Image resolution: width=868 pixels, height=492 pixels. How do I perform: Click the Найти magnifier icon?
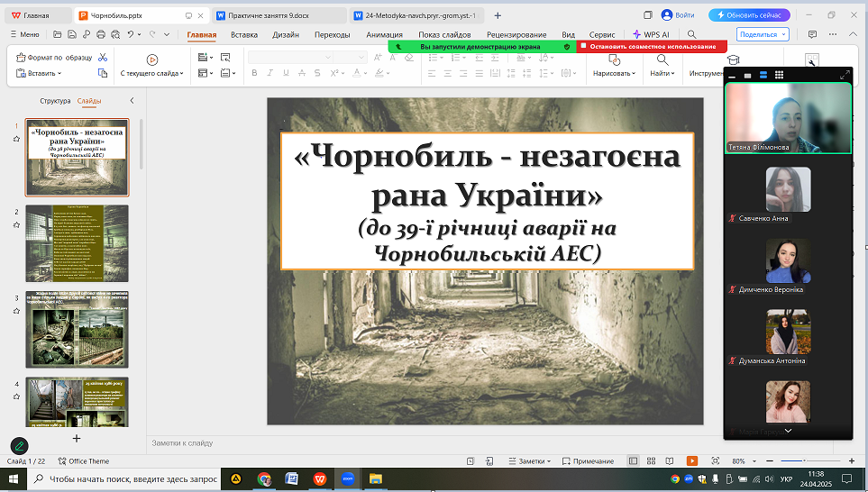662,59
